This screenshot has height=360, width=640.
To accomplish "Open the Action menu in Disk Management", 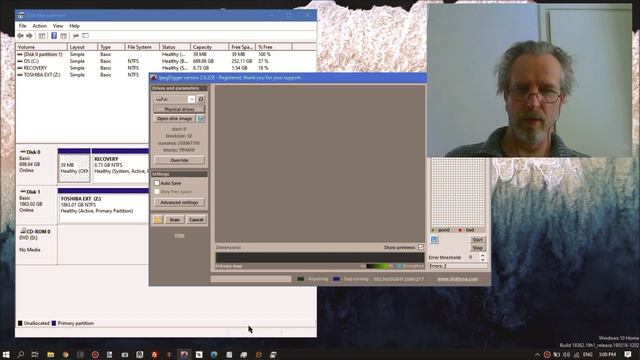I will tap(40, 26).
